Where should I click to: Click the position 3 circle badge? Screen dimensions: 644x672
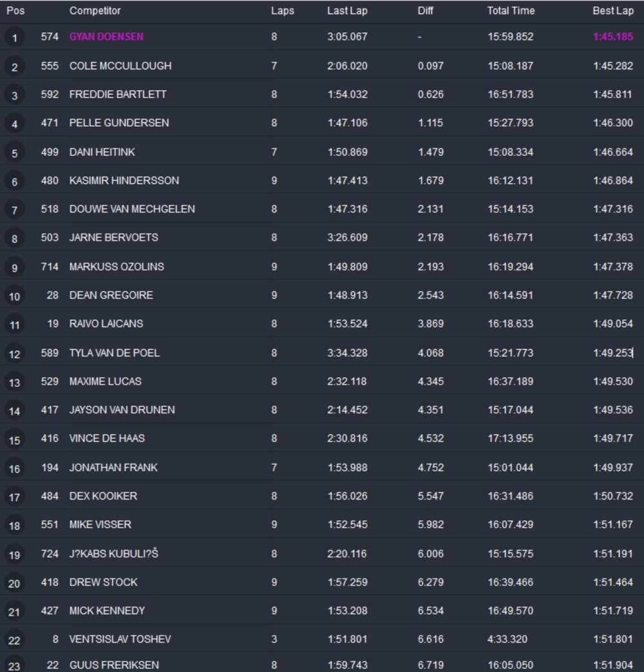point(14,95)
